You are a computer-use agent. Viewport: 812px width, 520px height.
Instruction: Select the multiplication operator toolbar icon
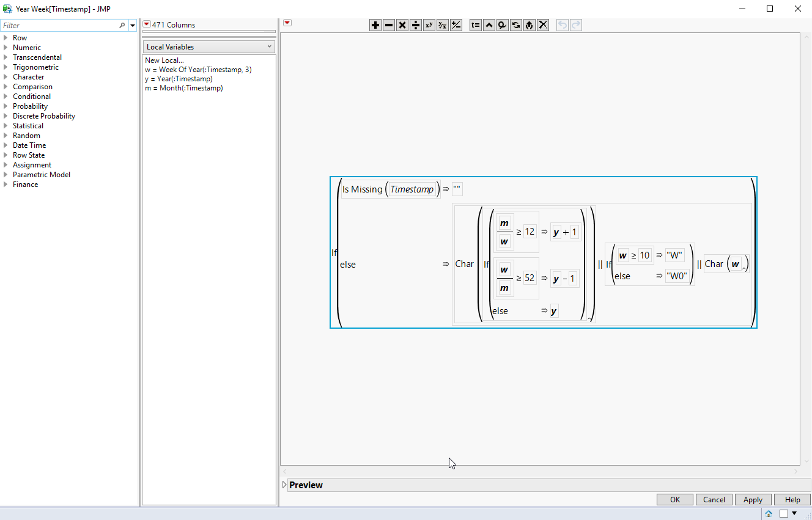click(402, 25)
